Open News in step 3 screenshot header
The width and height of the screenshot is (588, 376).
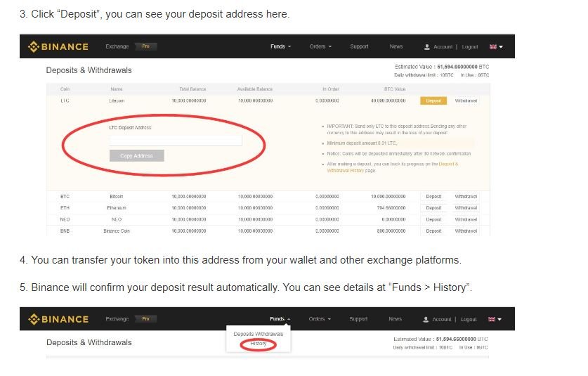396,46
